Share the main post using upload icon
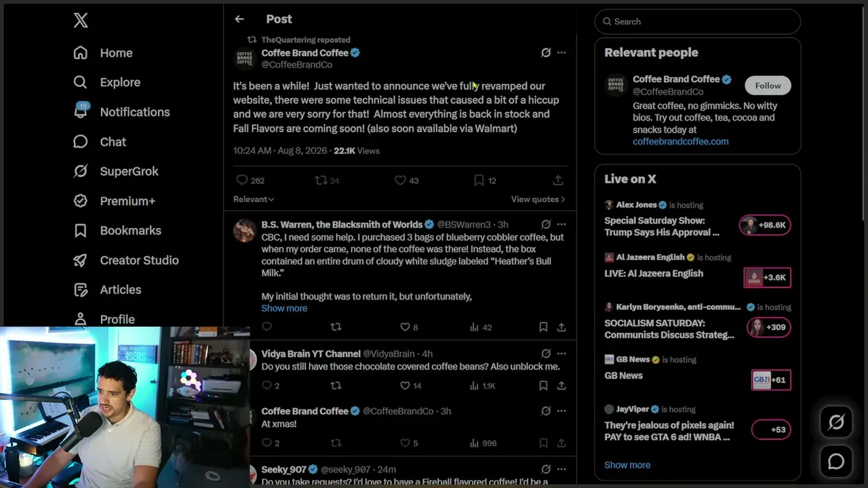 click(558, 180)
